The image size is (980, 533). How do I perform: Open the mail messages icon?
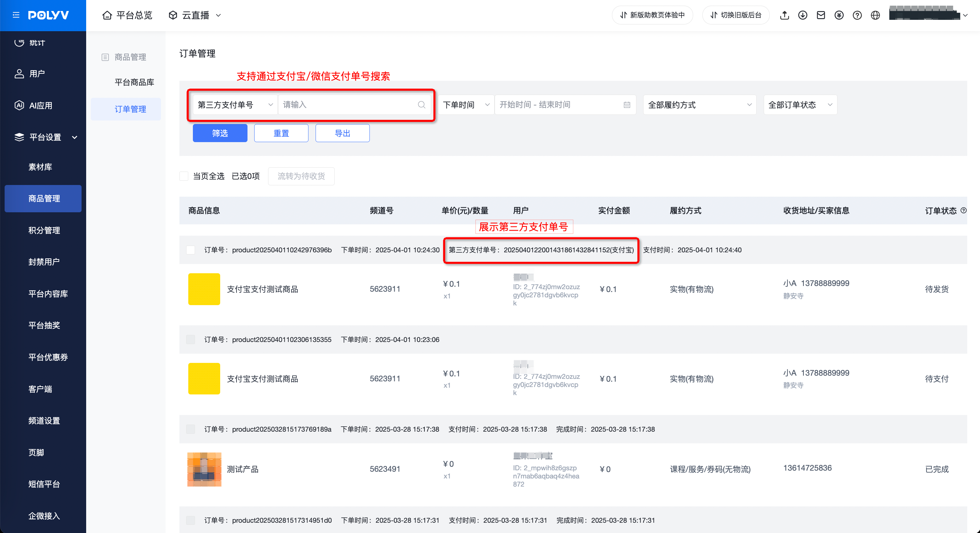tap(821, 15)
